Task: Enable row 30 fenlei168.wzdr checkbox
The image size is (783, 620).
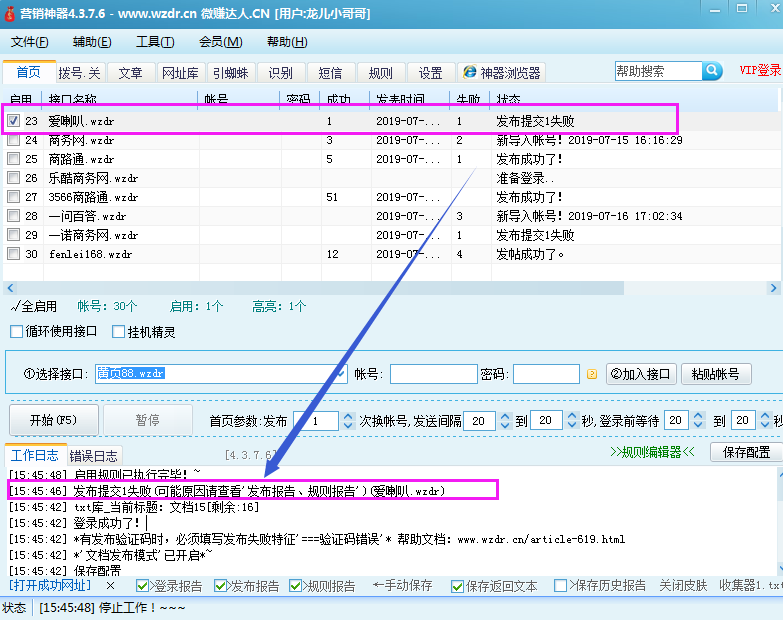Action: (13, 254)
